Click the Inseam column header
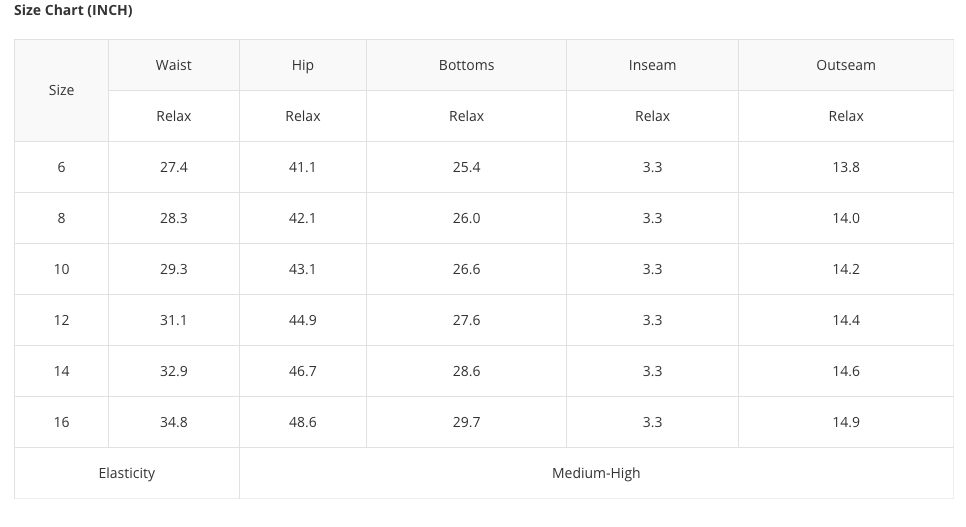The image size is (966, 527). [652, 65]
